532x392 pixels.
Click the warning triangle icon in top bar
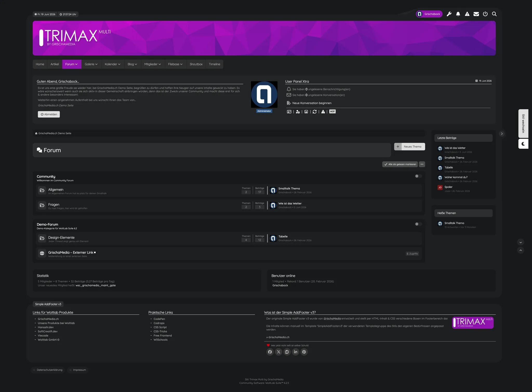[x=467, y=14]
